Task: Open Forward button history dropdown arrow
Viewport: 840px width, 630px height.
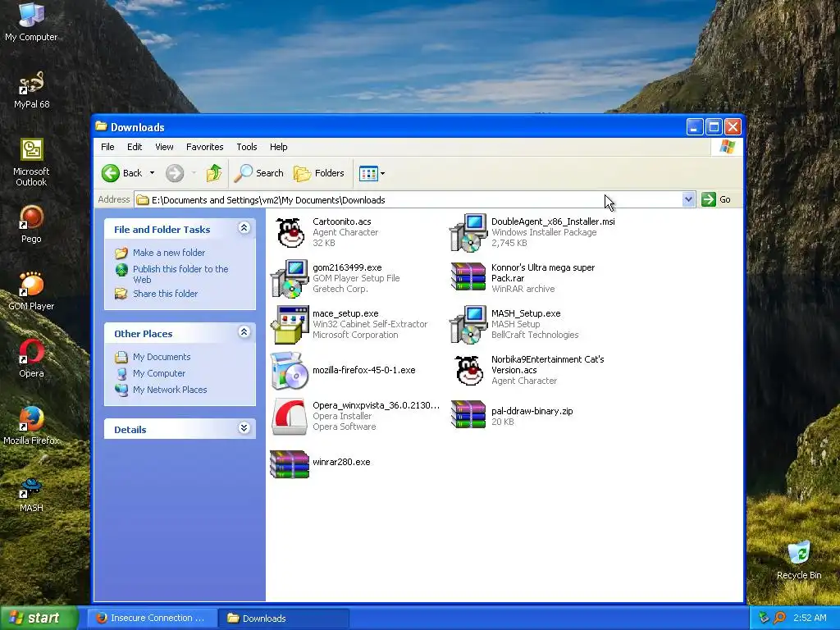Action: [x=194, y=173]
